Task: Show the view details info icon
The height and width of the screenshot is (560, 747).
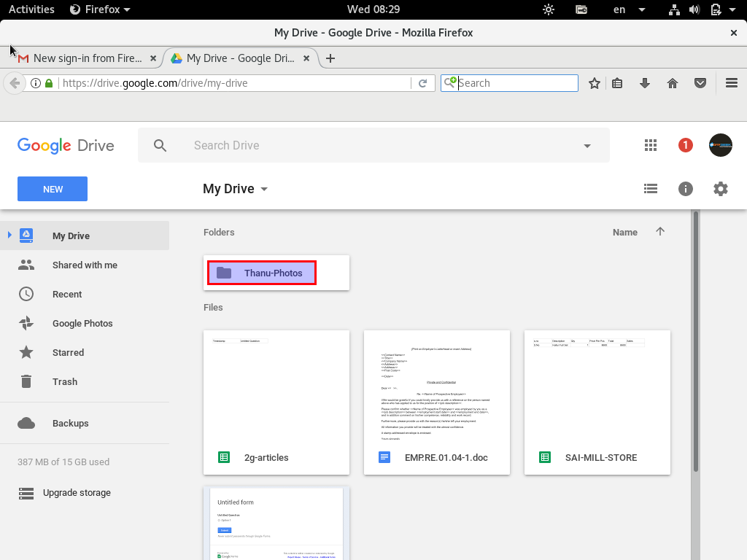Action: click(x=685, y=189)
